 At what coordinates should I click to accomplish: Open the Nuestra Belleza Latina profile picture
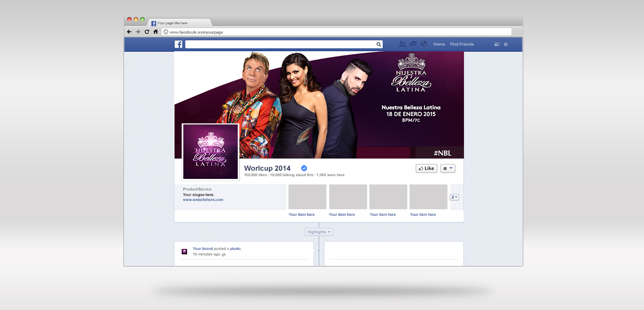(x=210, y=152)
